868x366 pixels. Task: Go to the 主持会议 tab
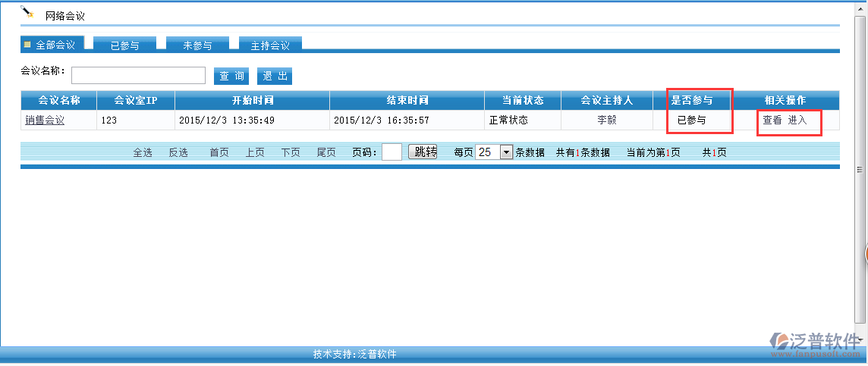point(270,45)
